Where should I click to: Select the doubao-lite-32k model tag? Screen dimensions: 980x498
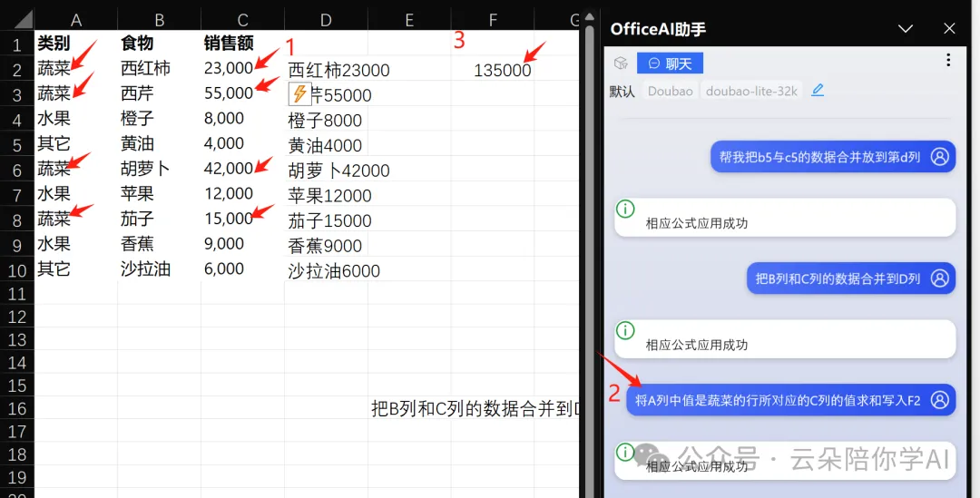tap(751, 91)
